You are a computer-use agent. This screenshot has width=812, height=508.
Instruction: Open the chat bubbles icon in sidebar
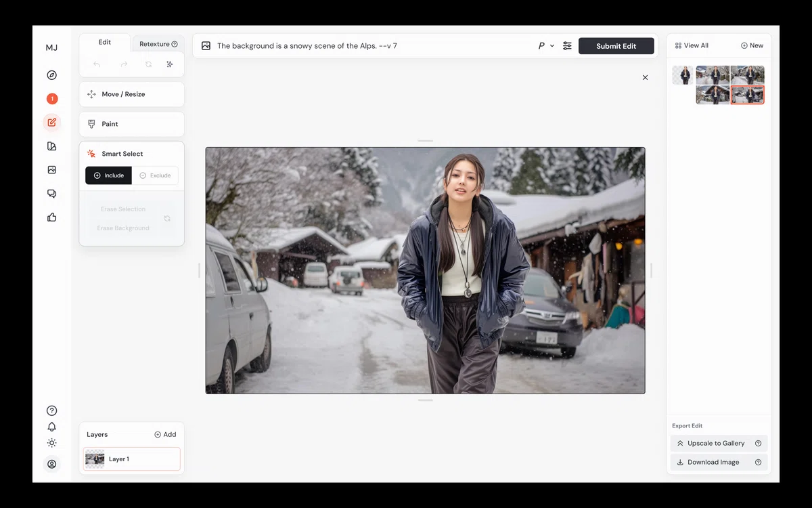tap(52, 194)
